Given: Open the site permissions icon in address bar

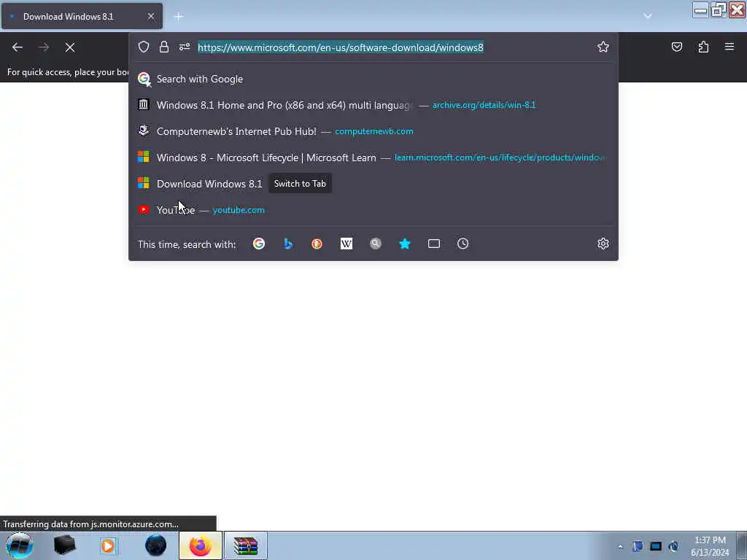Looking at the screenshot, I should tap(185, 47).
